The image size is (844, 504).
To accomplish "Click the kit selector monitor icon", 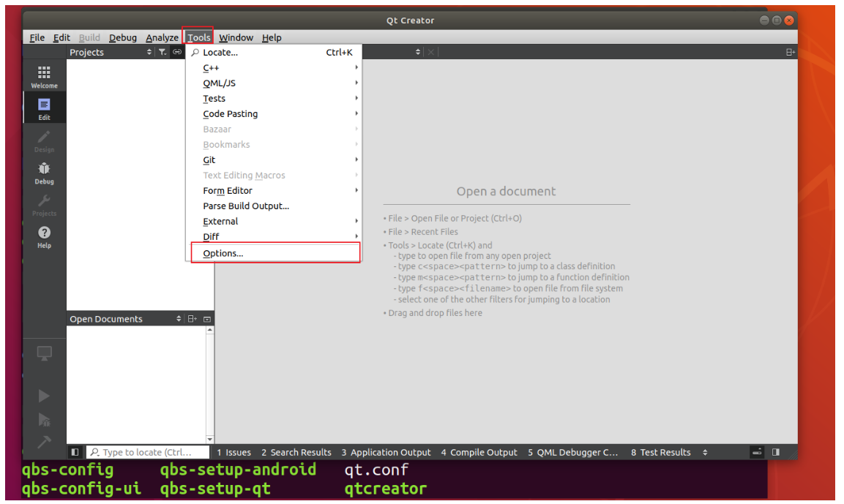I will click(x=44, y=354).
